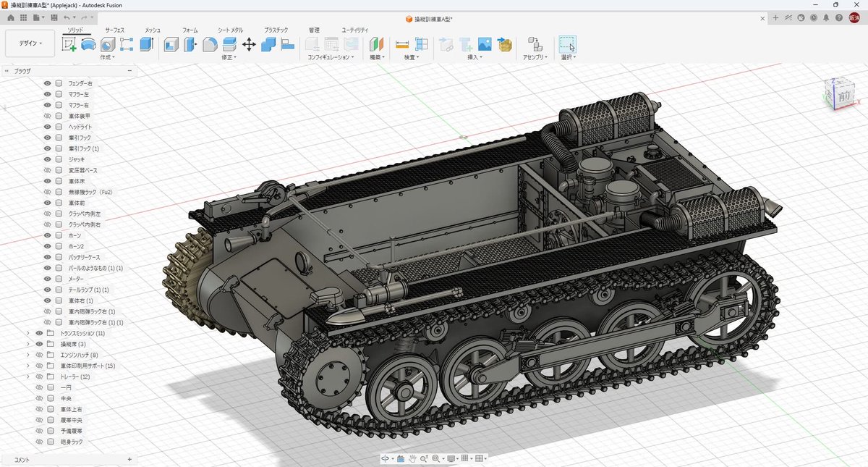Select the Create Sketch tool
This screenshot has height=467, width=868.
(69, 45)
